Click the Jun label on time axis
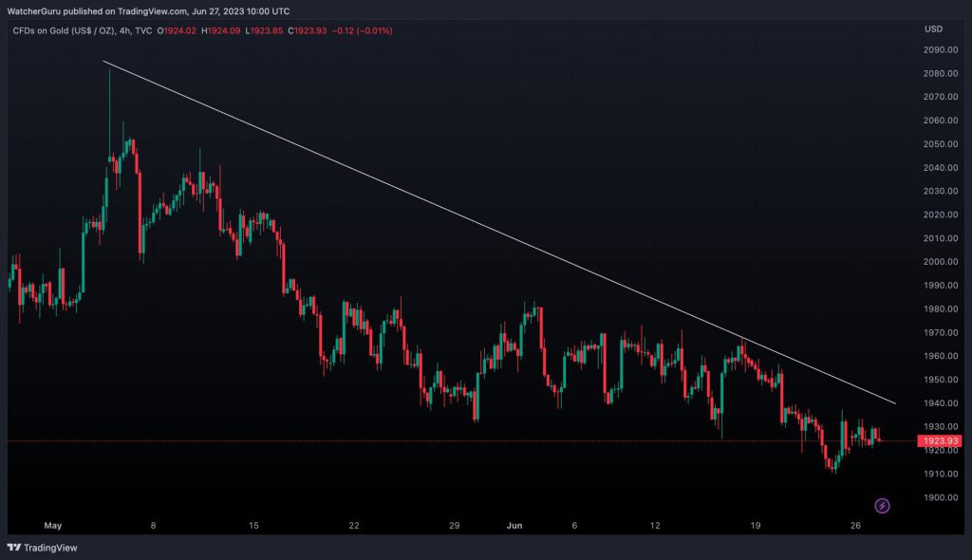This screenshot has width=972, height=560. click(514, 525)
